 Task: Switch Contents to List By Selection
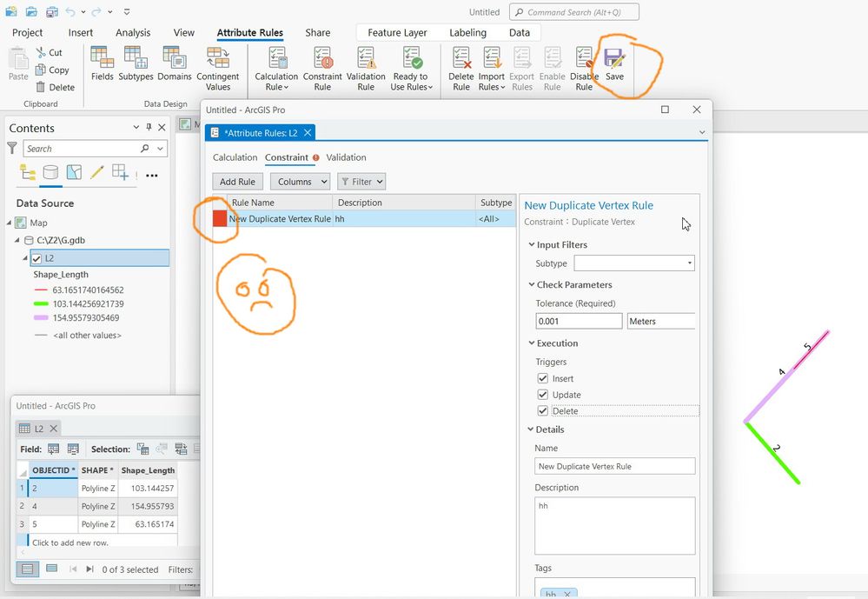(x=74, y=172)
